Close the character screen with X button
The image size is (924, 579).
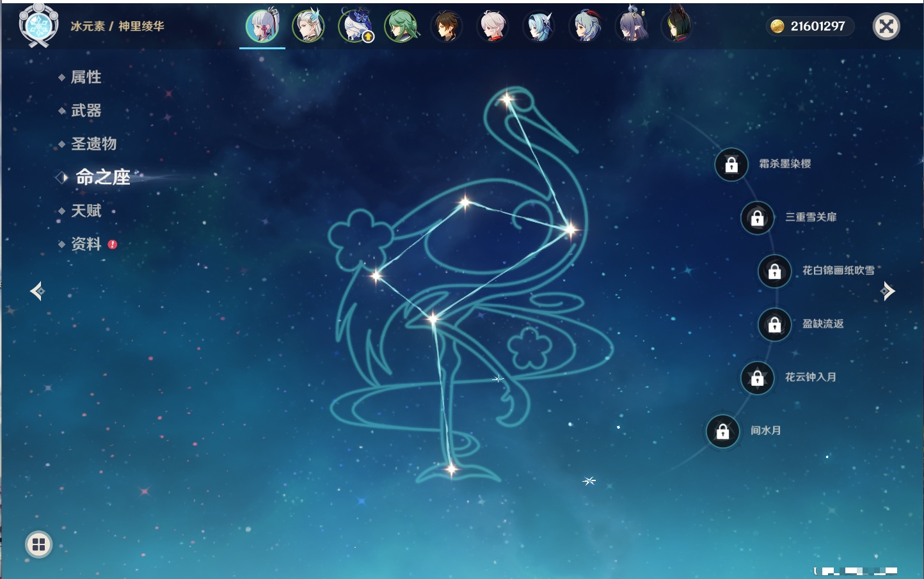tap(886, 26)
